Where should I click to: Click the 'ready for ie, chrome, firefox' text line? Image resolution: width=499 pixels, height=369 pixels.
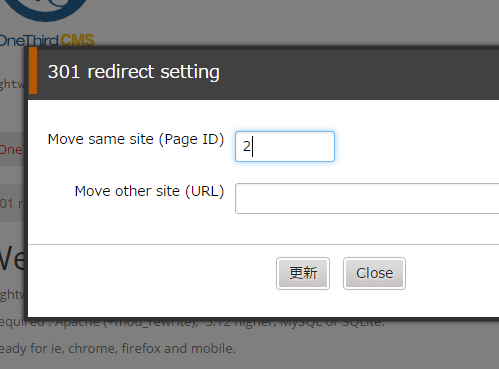118,349
